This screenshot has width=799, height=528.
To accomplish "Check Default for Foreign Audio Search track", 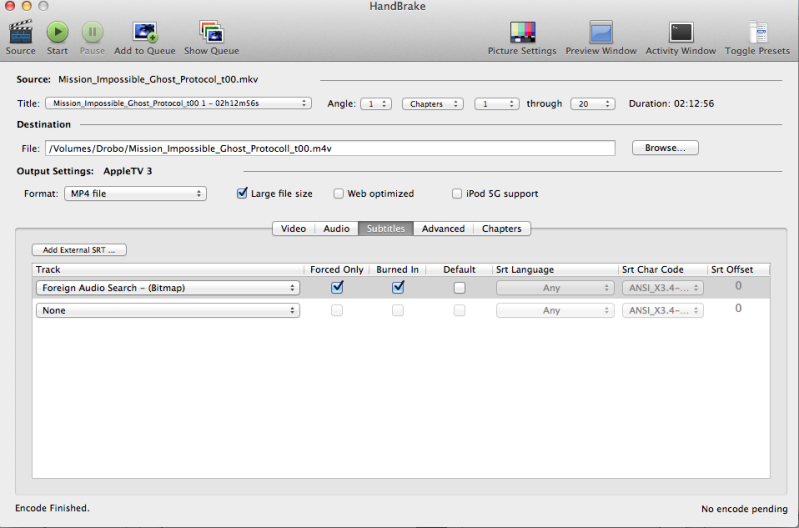I will click(459, 288).
